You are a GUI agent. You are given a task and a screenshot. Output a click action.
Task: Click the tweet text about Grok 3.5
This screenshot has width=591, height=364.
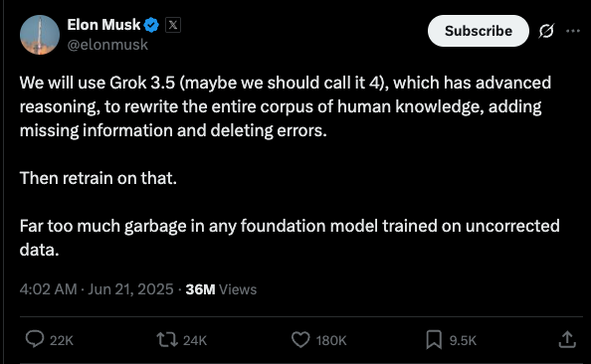coord(290,166)
